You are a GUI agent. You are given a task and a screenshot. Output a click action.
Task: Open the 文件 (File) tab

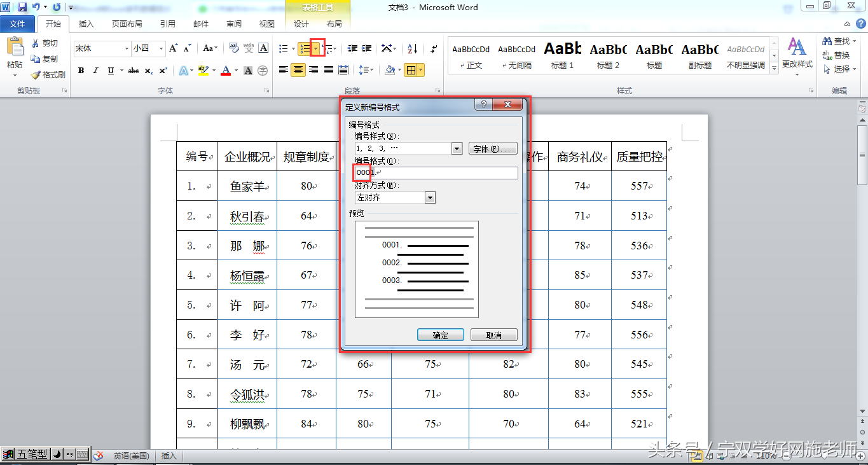coord(17,24)
